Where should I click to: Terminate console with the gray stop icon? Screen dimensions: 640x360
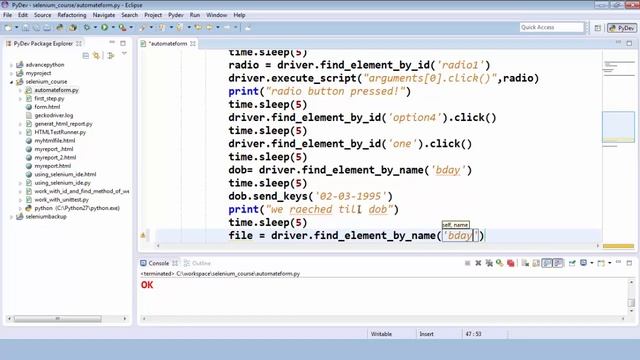468,263
